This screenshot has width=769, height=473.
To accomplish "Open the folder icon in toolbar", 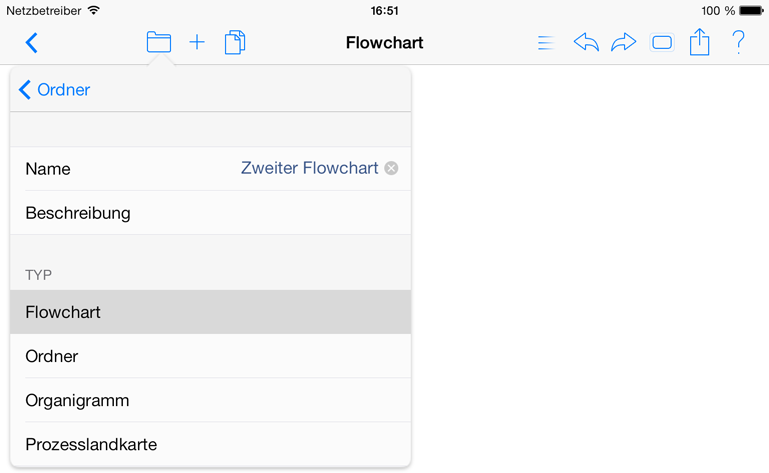I will (x=159, y=42).
